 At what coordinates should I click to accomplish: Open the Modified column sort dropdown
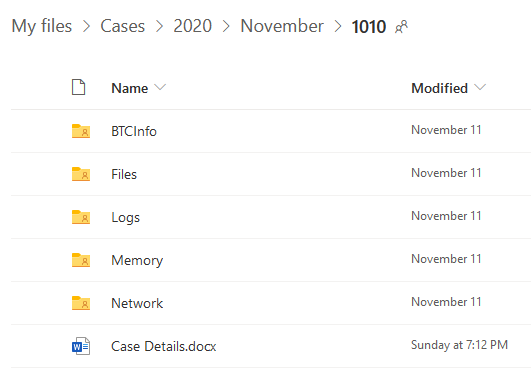(480, 88)
